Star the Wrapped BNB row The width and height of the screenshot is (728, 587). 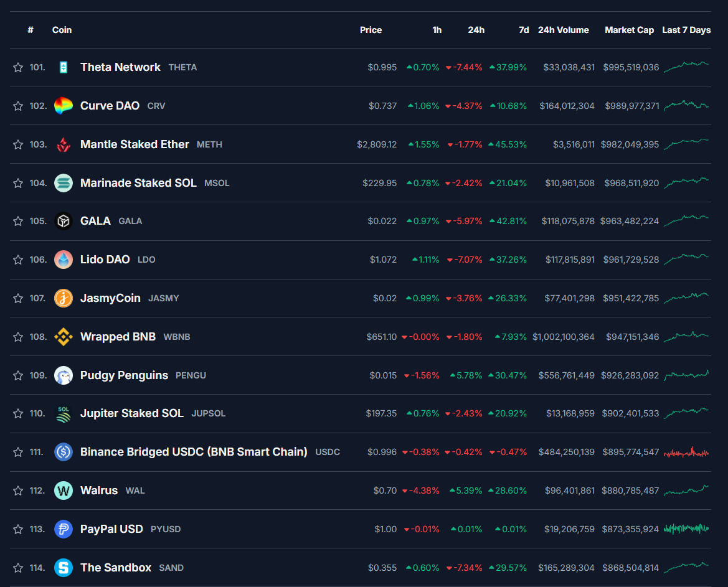18,336
